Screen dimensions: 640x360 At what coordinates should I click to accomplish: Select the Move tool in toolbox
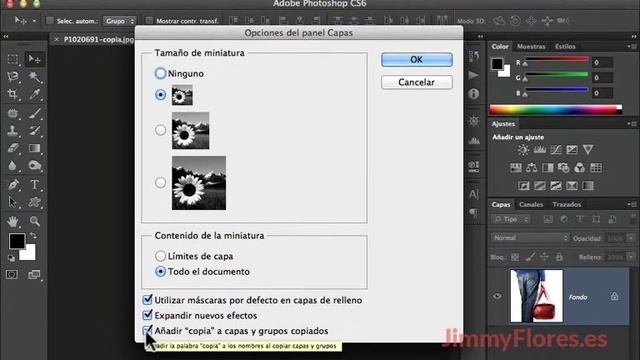(34, 59)
